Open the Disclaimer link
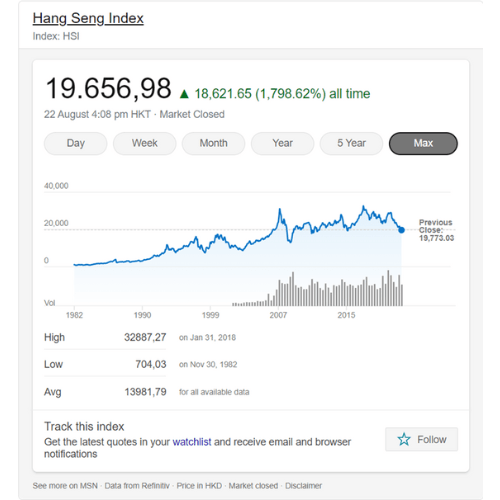500x500 pixels. [304, 486]
